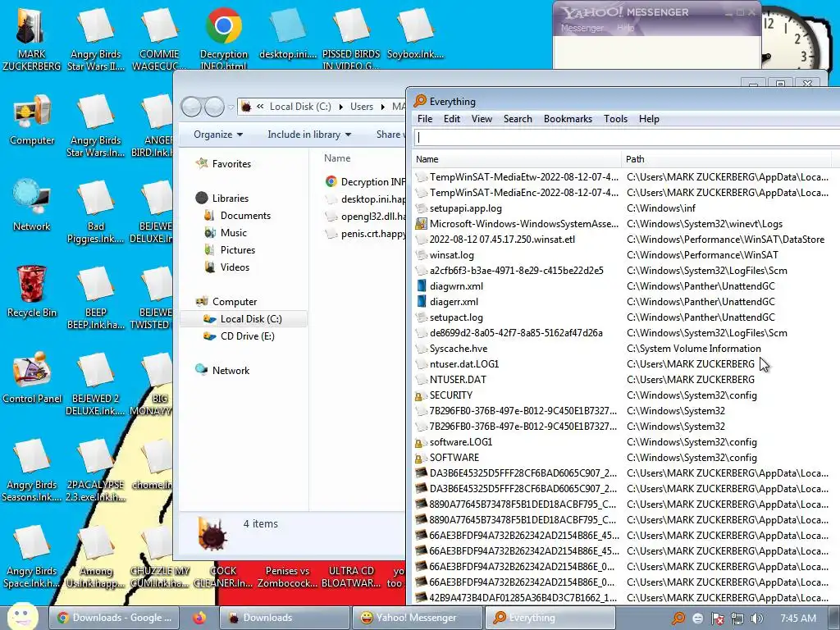Open the volume speaker tray icon
The image size is (840, 630).
click(x=756, y=619)
